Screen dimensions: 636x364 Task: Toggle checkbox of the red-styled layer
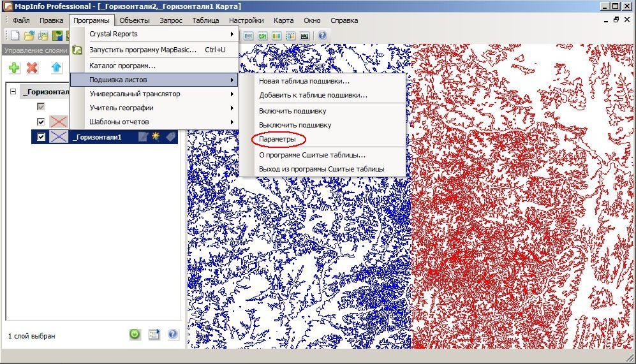click(x=41, y=122)
